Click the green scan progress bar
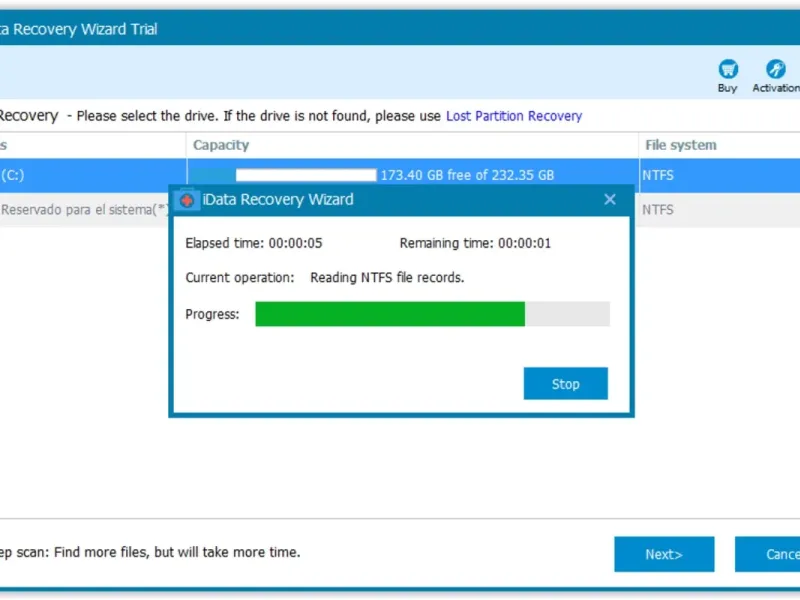The width and height of the screenshot is (800, 600). point(432,314)
